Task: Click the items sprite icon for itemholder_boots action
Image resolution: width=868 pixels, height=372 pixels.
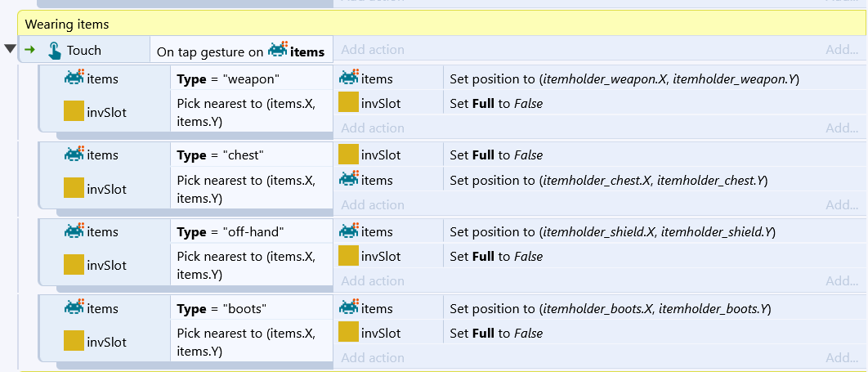Action: click(x=349, y=307)
